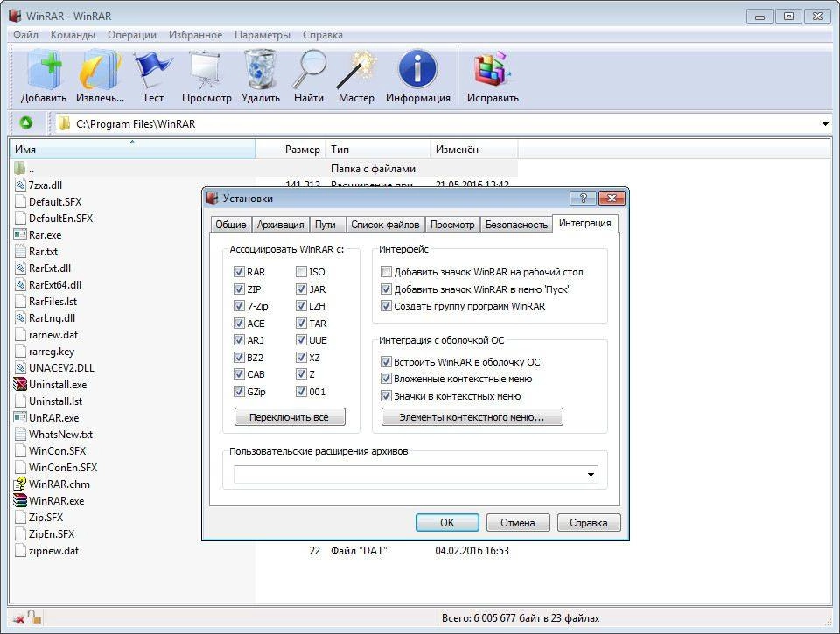The width and height of the screenshot is (840, 634).
Task: Go up one folder with green arrow
Action: click(x=25, y=123)
